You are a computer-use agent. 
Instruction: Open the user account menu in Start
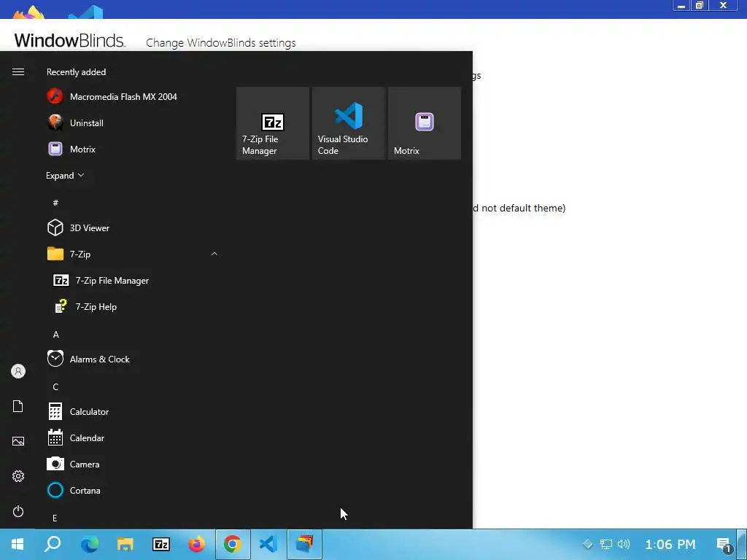[x=18, y=371]
